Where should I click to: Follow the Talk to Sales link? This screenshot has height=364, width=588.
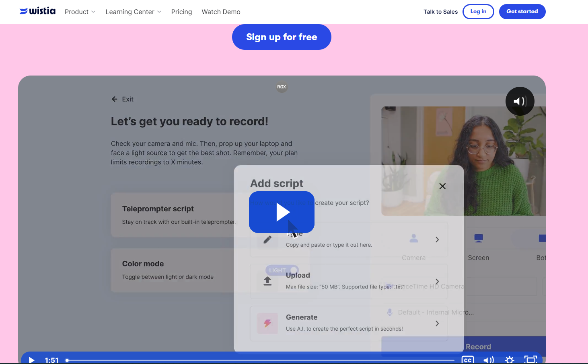(440, 12)
